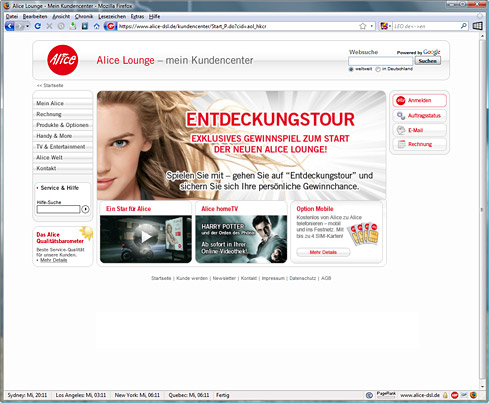Open Auftragsstatus in the right panel
This screenshot has height=403, width=489.
[x=419, y=115]
